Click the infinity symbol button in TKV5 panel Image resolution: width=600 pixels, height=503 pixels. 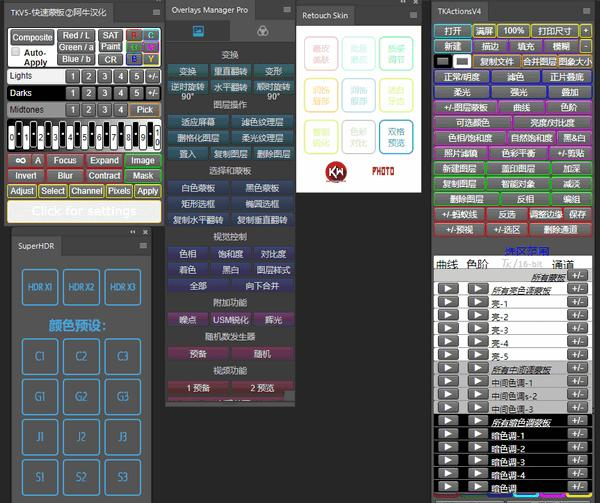pos(20,160)
